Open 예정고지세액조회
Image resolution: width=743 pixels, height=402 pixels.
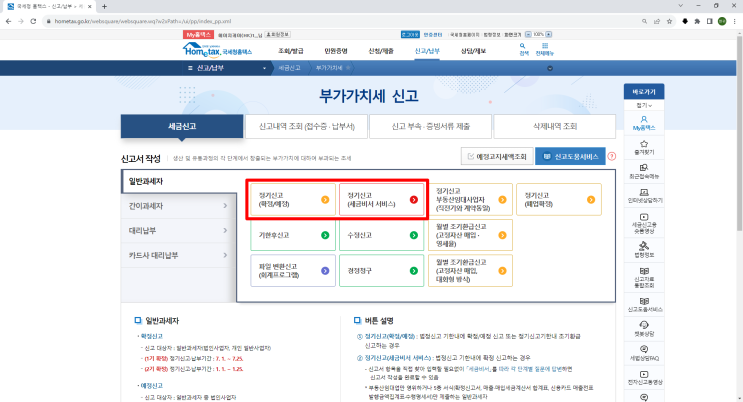point(497,156)
